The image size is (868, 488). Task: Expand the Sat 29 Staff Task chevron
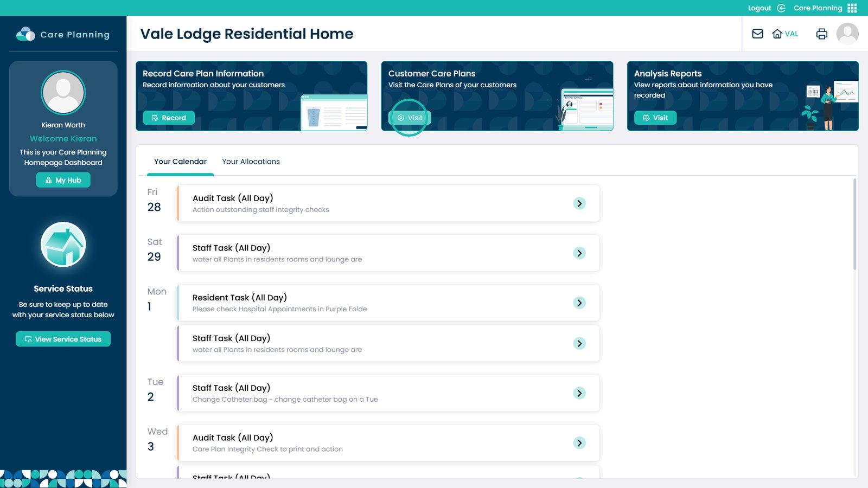pos(579,253)
